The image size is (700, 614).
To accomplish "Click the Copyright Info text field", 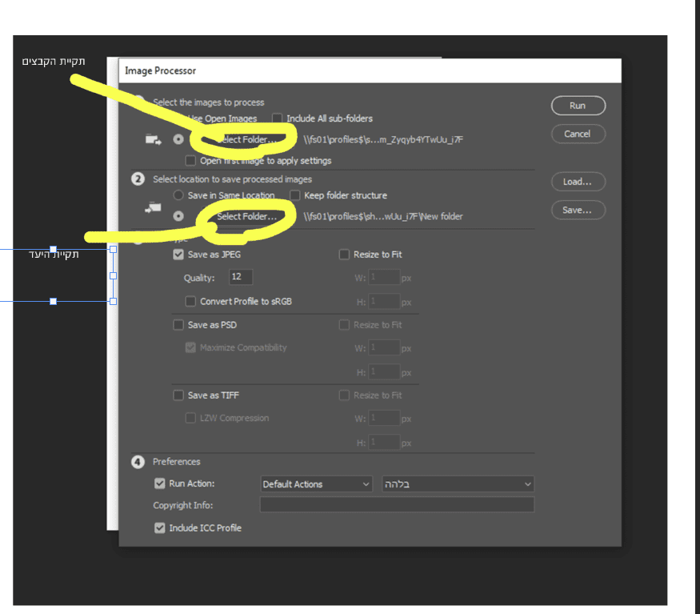I will click(x=397, y=505).
